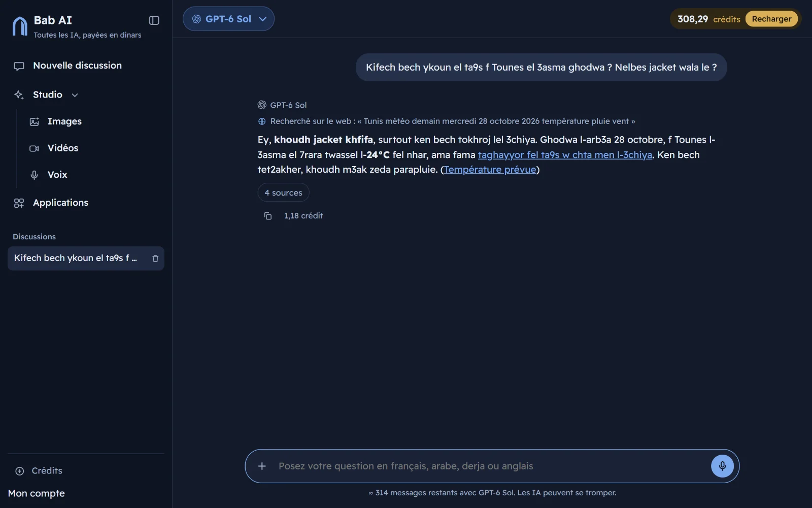Collapse the Studio section chevron
812x508 pixels.
pos(75,95)
